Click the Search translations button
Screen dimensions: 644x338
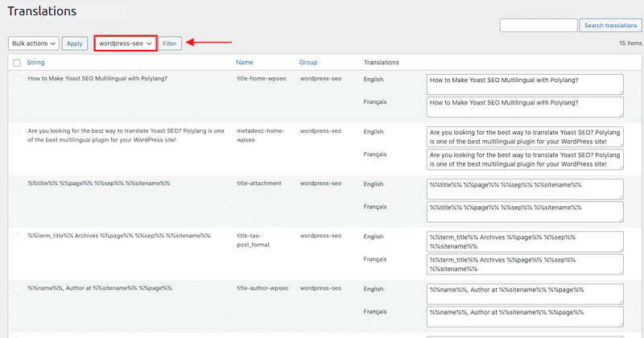click(610, 26)
